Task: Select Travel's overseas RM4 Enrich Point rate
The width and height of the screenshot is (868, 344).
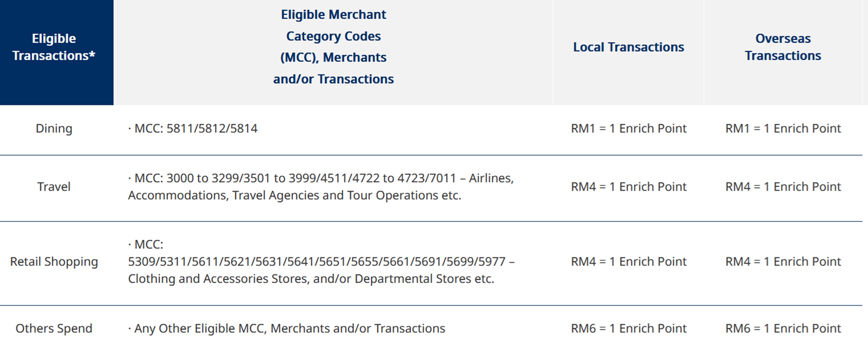Action: pyautogui.click(x=783, y=187)
